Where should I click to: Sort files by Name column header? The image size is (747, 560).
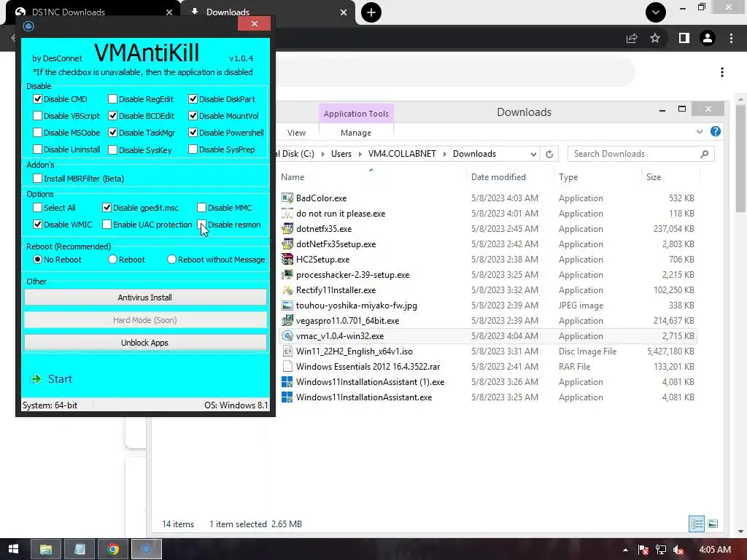293,177
